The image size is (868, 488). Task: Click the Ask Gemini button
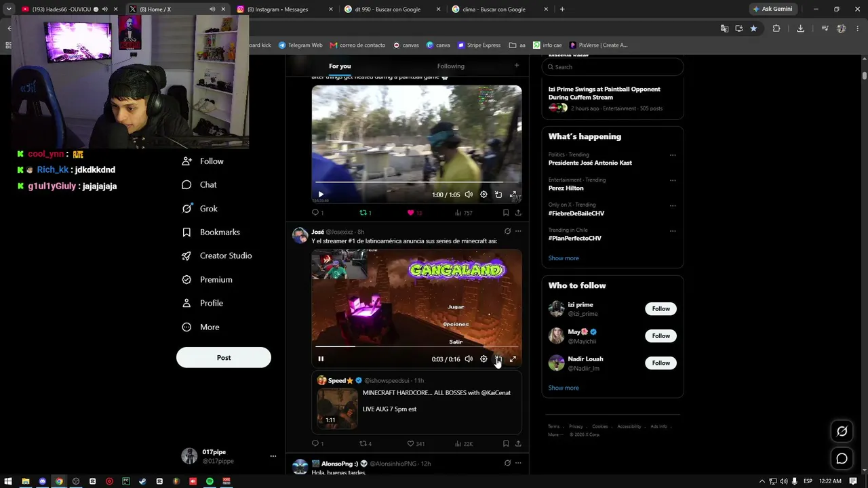[x=772, y=9]
